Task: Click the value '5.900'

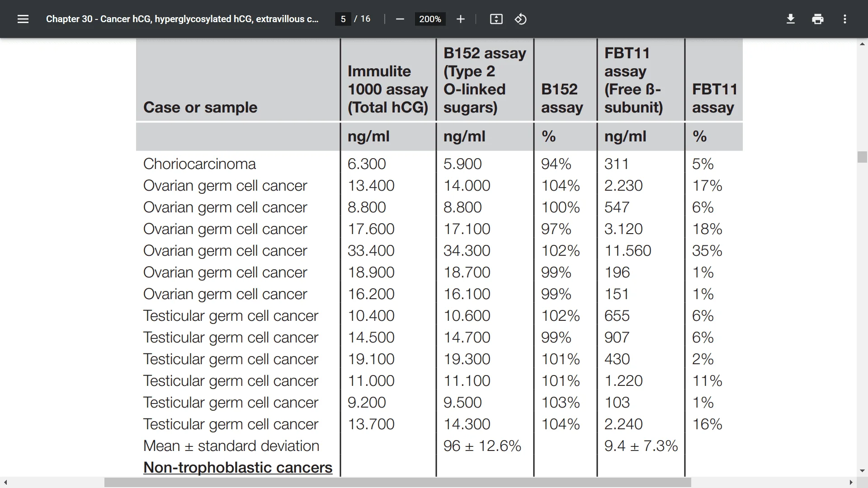Action: click(x=462, y=164)
